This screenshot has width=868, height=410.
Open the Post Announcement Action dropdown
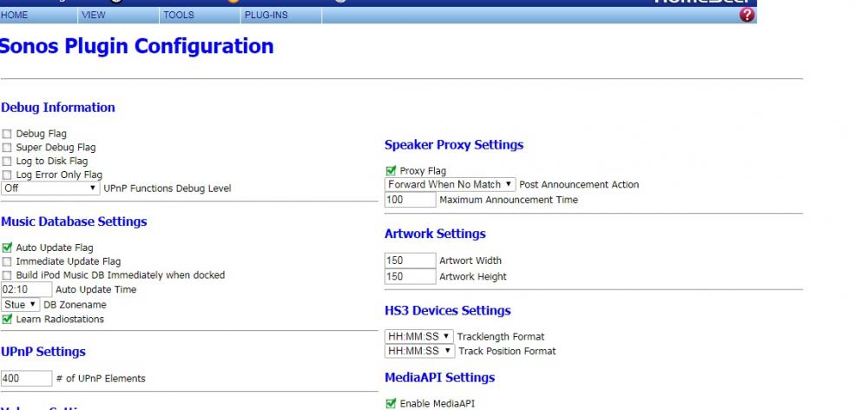pos(450,185)
